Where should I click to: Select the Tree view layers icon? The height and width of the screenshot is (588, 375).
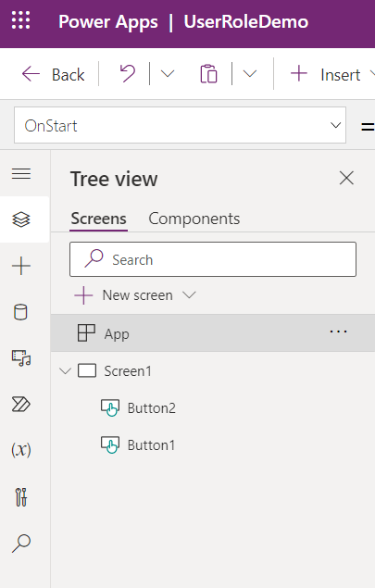[21, 219]
